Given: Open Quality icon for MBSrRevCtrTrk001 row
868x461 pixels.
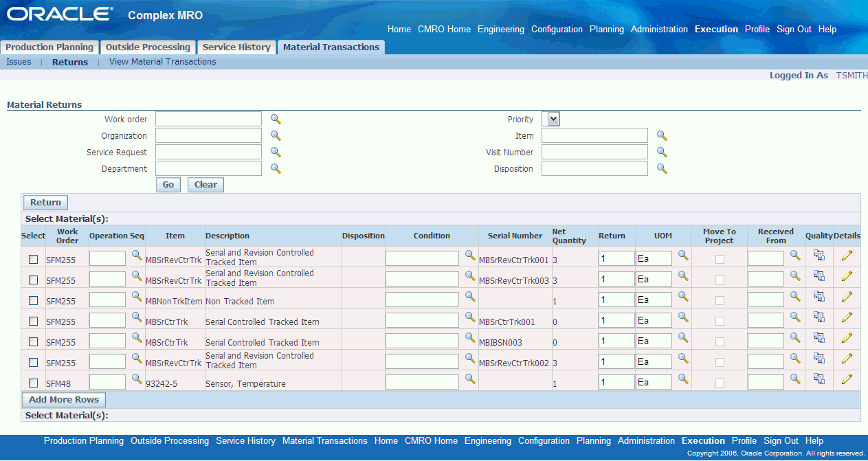Looking at the screenshot, I should (x=819, y=255).
